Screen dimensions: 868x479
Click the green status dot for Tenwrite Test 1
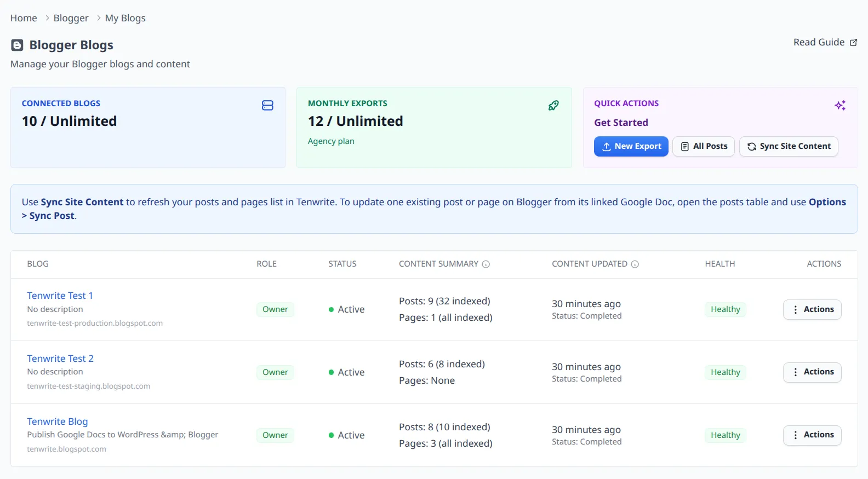click(331, 309)
